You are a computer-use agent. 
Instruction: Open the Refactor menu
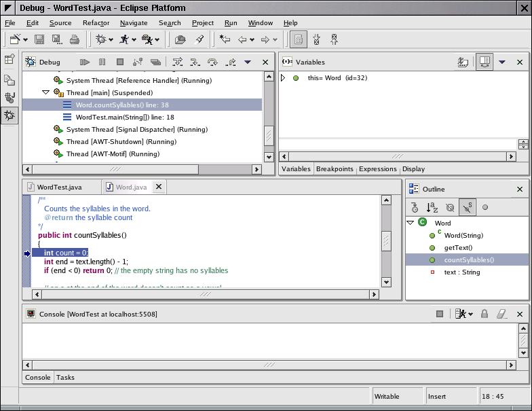96,23
